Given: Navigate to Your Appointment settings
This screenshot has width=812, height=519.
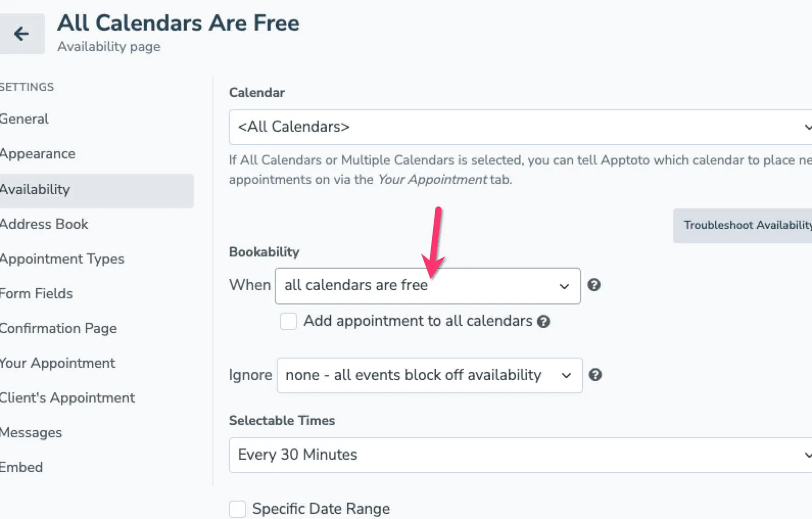Looking at the screenshot, I should [57, 363].
